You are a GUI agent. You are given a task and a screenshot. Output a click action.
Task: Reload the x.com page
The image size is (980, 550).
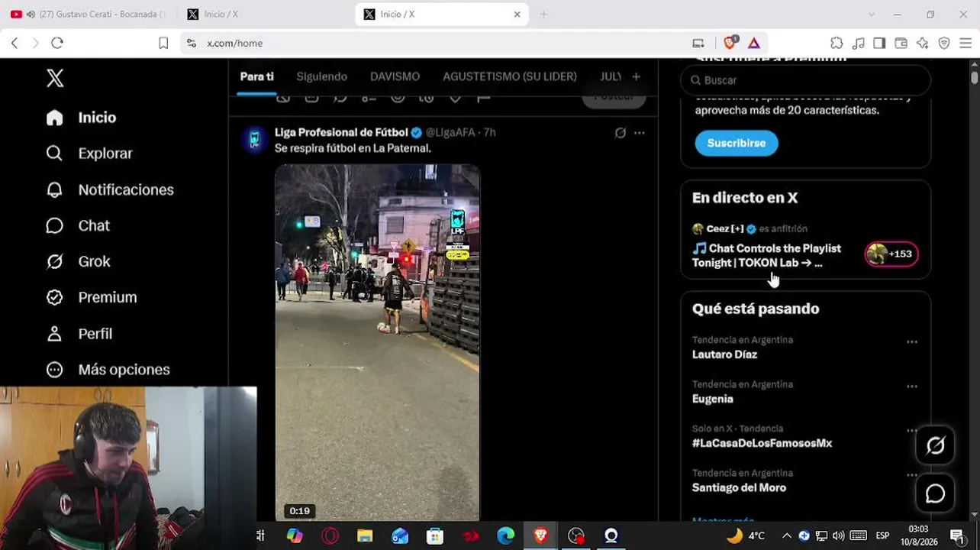click(x=57, y=44)
